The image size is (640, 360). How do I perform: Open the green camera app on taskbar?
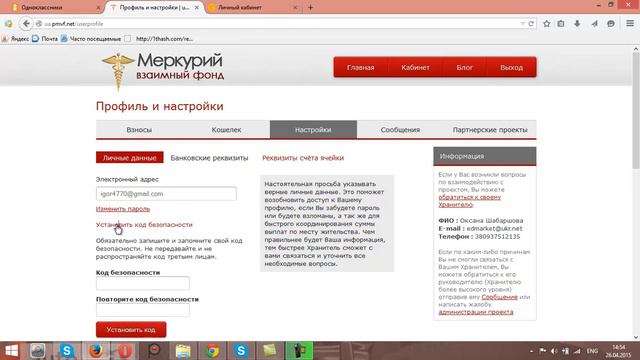(299, 351)
